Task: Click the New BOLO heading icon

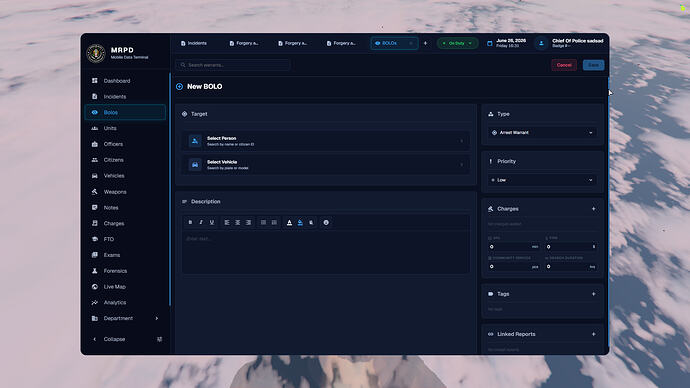Action: click(180, 87)
